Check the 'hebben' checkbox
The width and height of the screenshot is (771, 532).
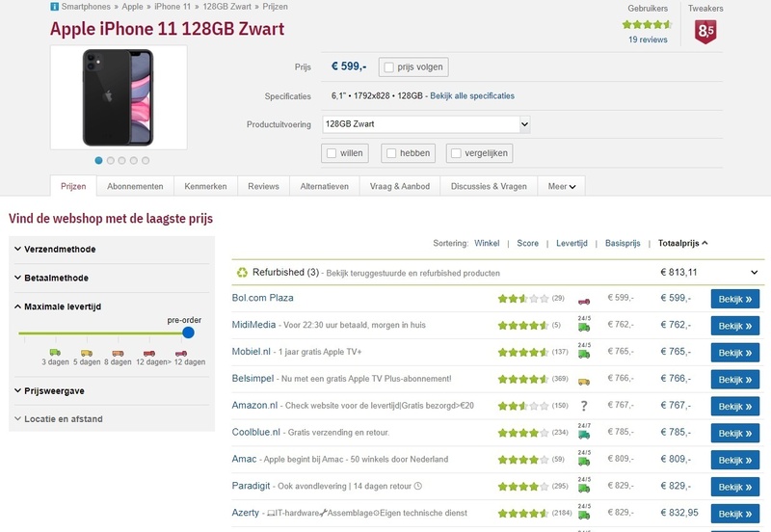[x=391, y=153]
